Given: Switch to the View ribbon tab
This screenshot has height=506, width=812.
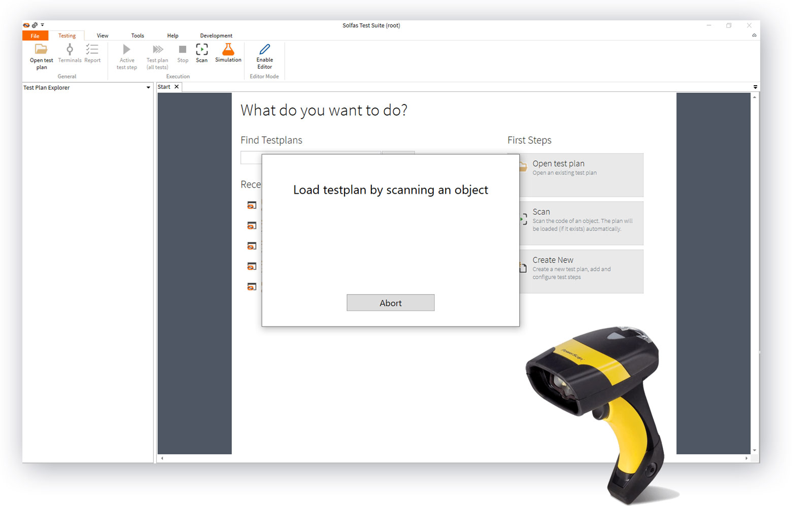Looking at the screenshot, I should (x=103, y=36).
